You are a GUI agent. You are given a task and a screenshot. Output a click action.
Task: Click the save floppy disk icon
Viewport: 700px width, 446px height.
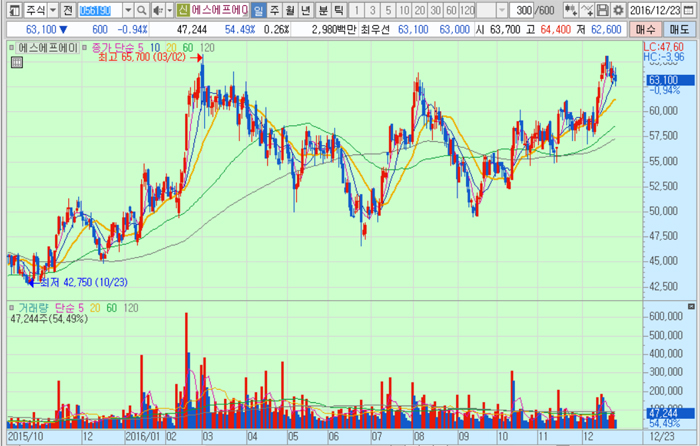[603, 10]
